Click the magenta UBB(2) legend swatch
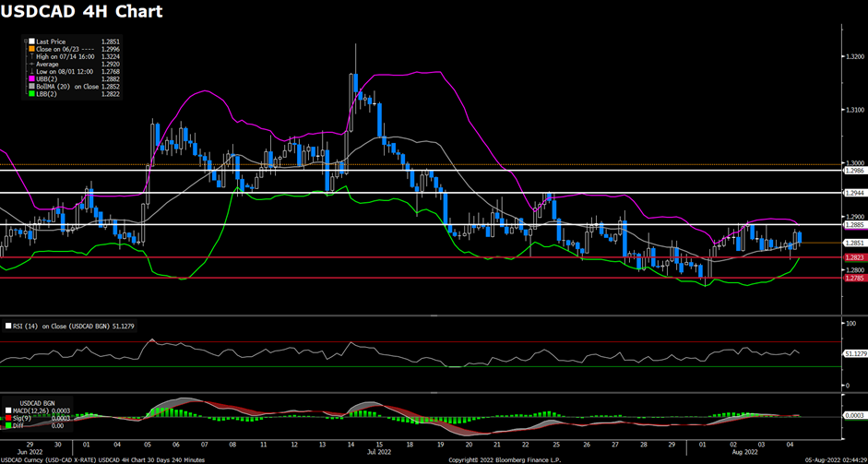The image size is (868, 464). click(30, 78)
